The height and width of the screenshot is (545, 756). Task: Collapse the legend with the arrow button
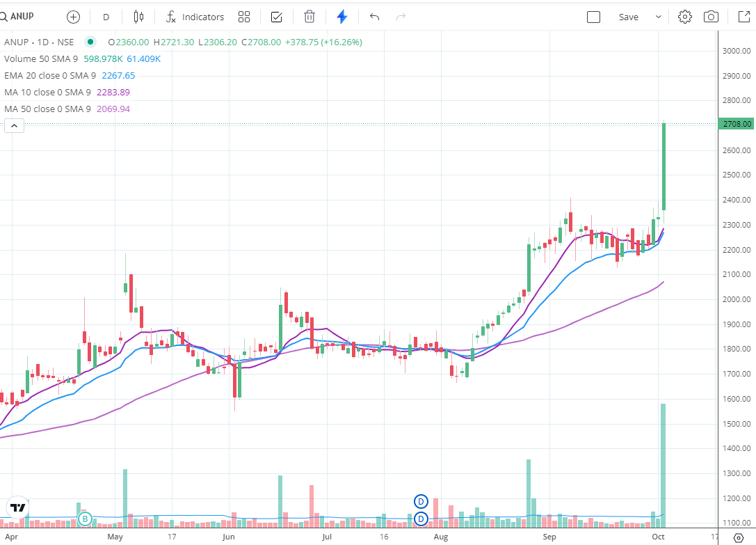pyautogui.click(x=14, y=125)
